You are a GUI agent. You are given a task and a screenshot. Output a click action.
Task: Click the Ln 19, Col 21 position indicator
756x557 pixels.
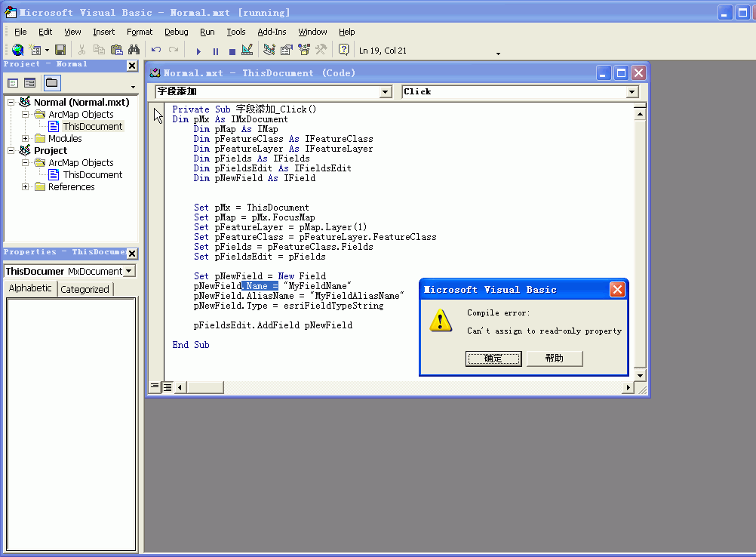383,51
